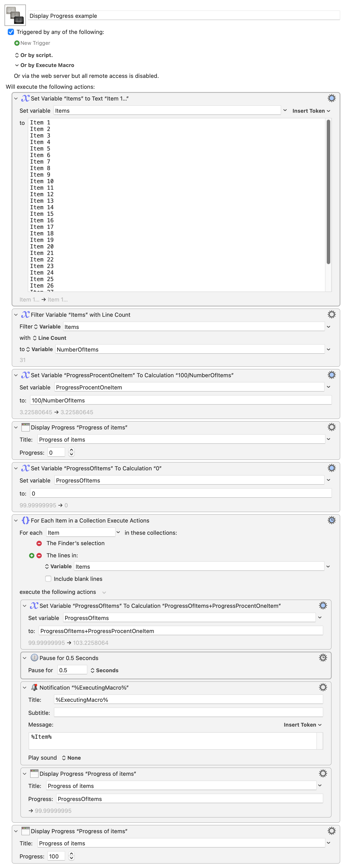The width and height of the screenshot is (345, 868).
Task: Collapse the Set Variable "Items" action
Action: pyautogui.click(x=16, y=98)
